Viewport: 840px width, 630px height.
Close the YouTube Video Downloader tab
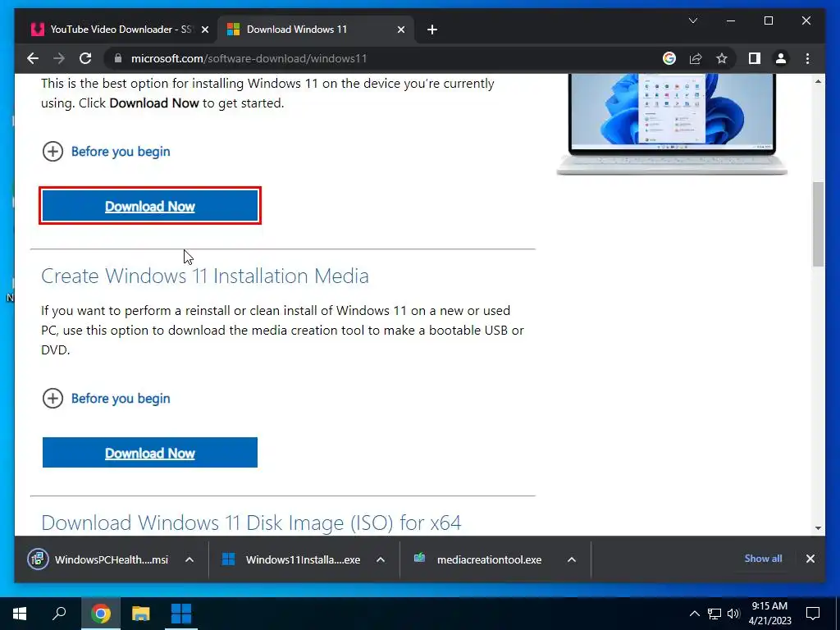pos(204,30)
